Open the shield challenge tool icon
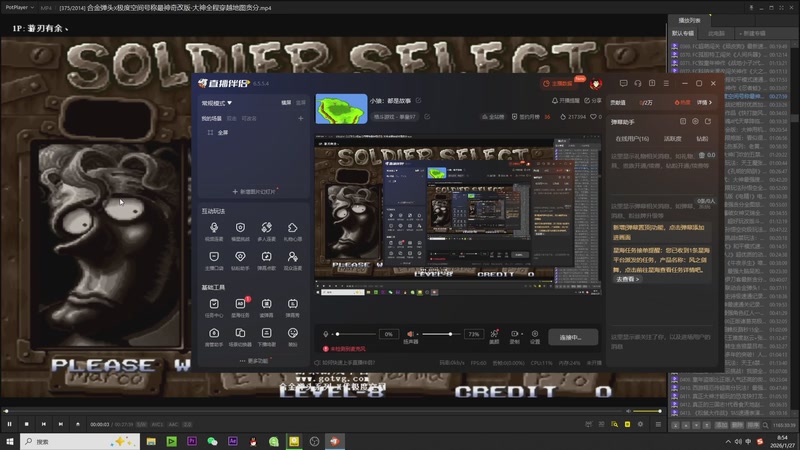800x450 pixels. pyautogui.click(x=240, y=228)
